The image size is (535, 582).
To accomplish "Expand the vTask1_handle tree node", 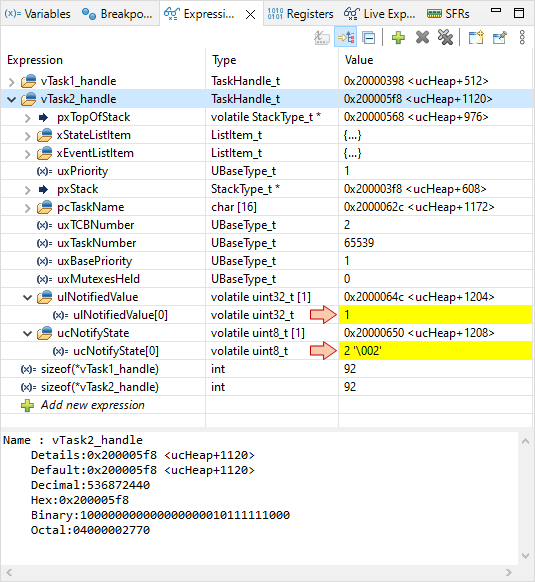I will pos(12,82).
